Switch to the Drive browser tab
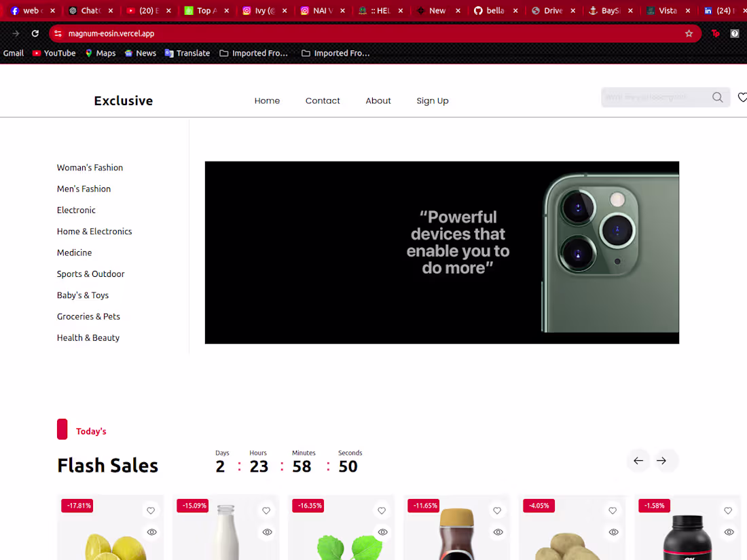This screenshot has height=560, width=747. point(553,10)
